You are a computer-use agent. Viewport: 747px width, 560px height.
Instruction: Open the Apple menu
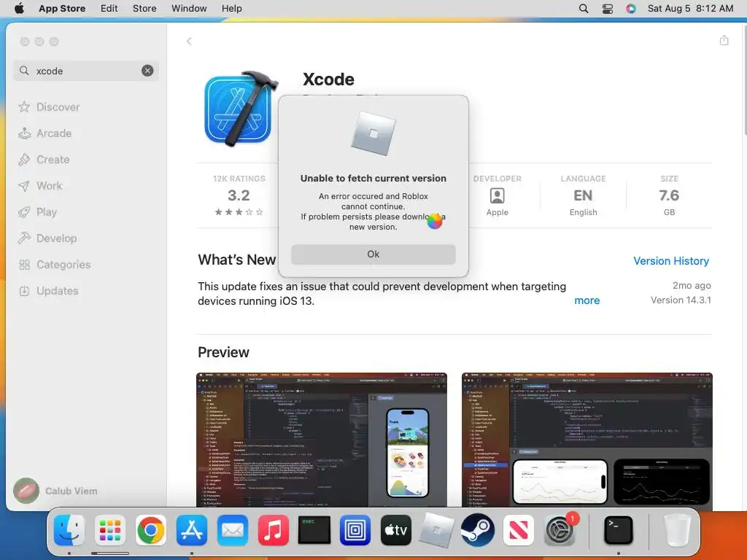tap(19, 8)
